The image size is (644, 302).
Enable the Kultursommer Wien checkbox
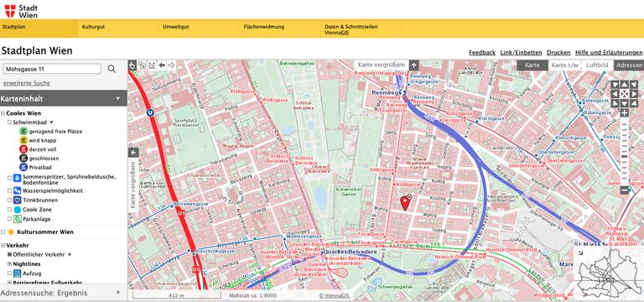point(3,232)
